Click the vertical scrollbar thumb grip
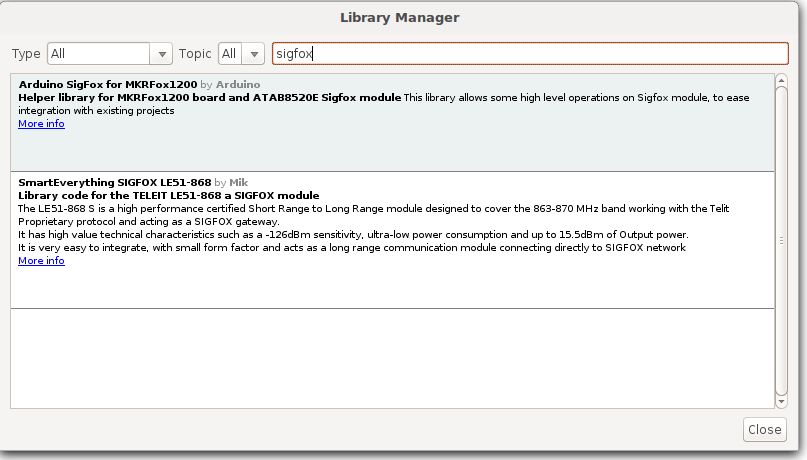Screen dimensions: 807x460 point(781,240)
